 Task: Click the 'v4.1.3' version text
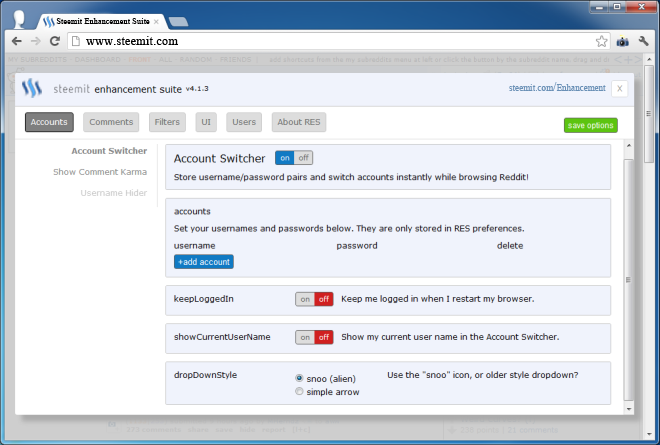coord(197,88)
